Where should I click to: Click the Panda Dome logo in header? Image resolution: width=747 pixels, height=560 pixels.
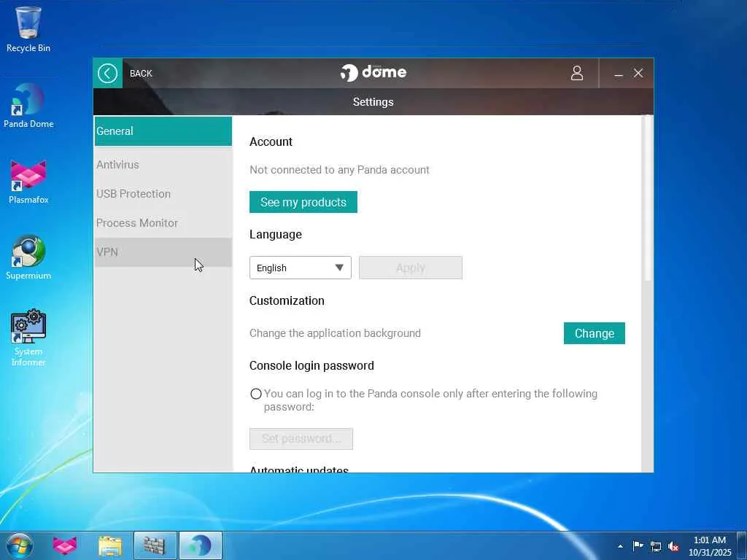[x=373, y=72]
